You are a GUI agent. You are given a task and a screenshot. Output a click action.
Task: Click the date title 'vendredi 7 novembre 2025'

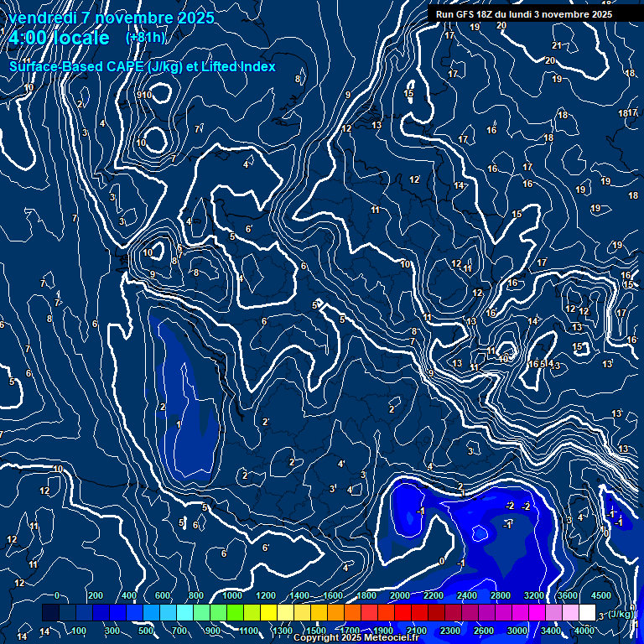(x=112, y=18)
